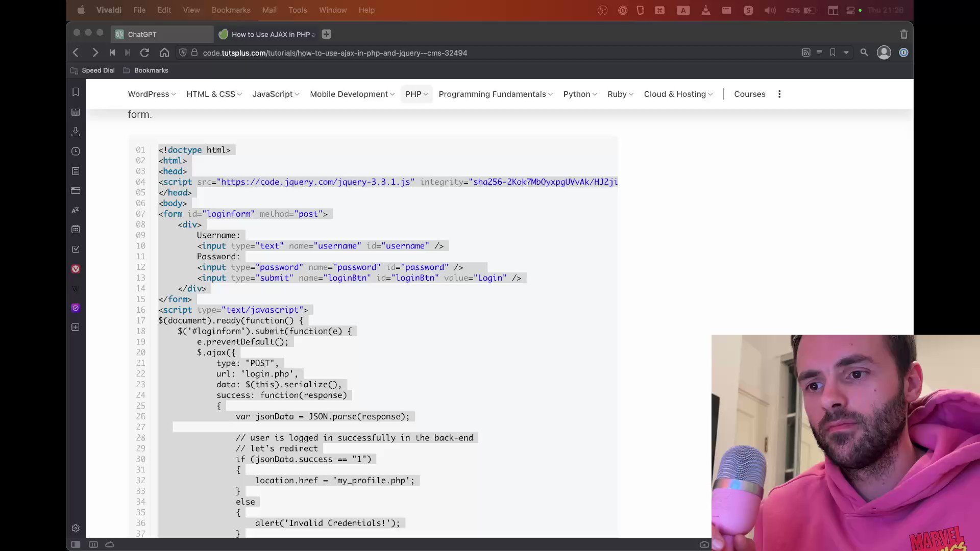Go forward to the next page
This screenshot has height=551, width=980.
95,53
